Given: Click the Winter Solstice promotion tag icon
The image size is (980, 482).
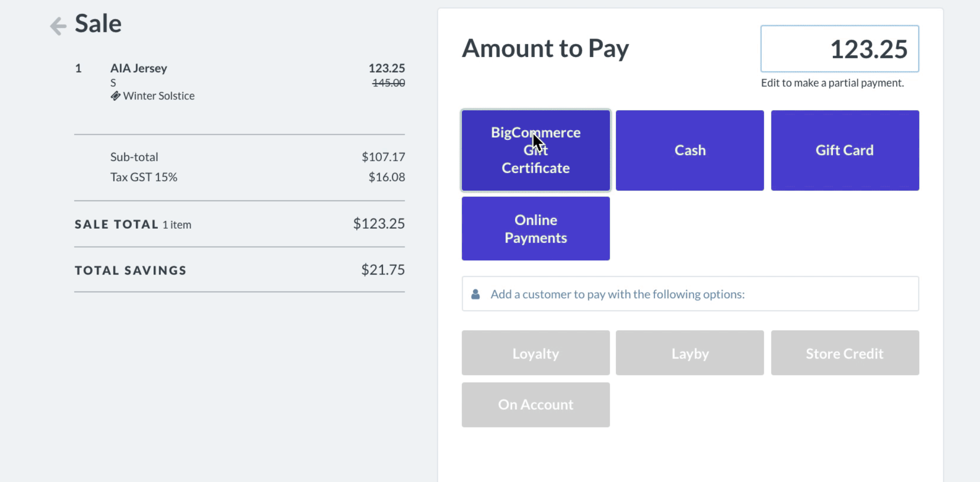Looking at the screenshot, I should tap(115, 96).
